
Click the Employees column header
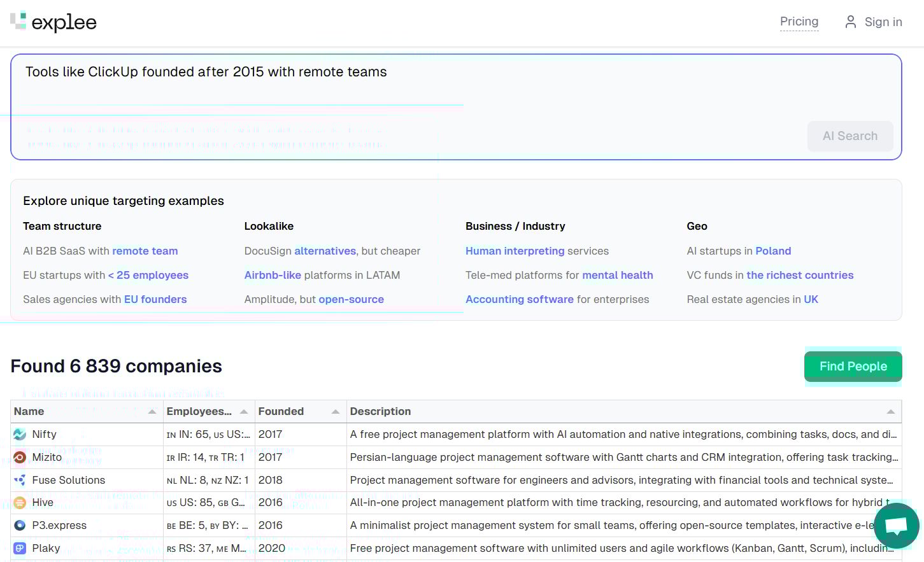[x=209, y=412]
